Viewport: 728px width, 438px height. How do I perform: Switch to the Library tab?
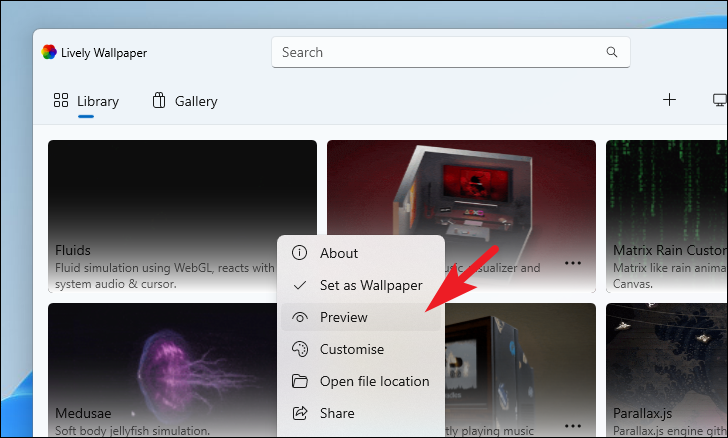click(86, 101)
